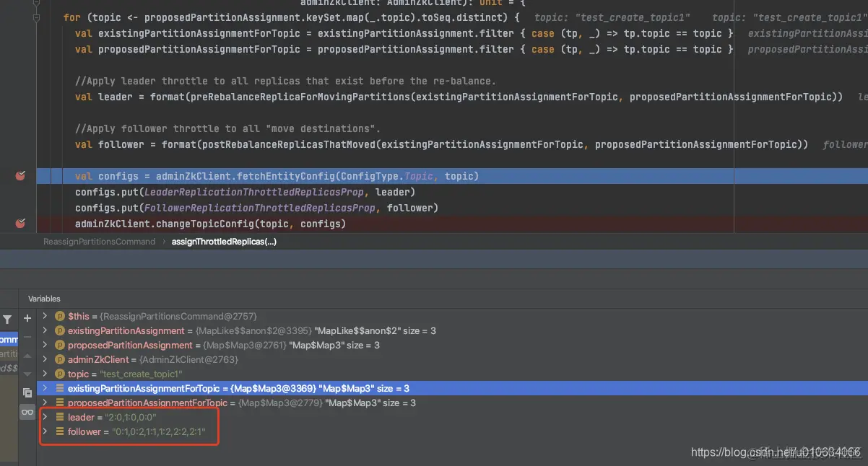Select the existingPartitionAssignmentForTopic highlighted row
This screenshot has width=868, height=466.
point(453,388)
